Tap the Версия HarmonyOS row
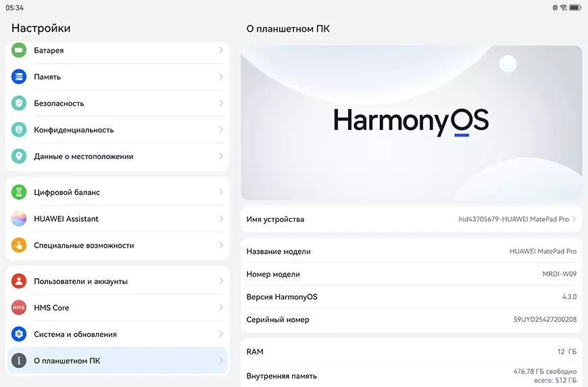 [411, 297]
